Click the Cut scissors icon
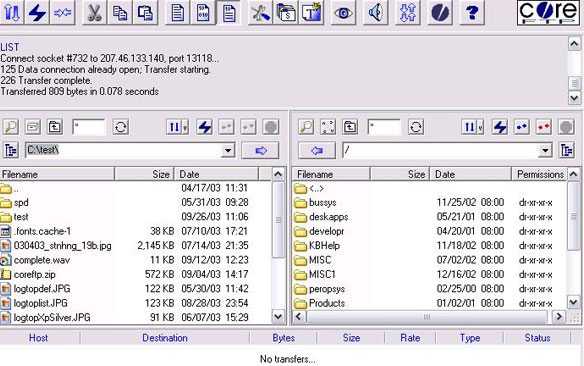 coord(94,13)
